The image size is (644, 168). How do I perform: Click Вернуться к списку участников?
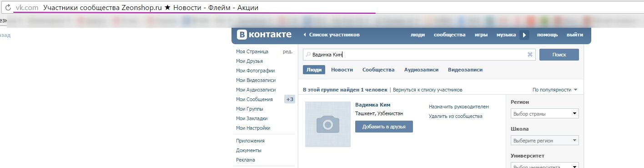(428, 90)
